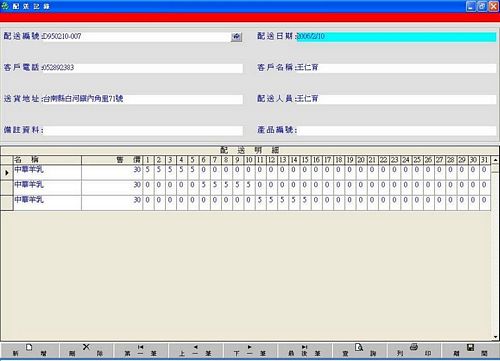
Task: Click 中華羊乳 name cell in the first grid row
Action: click(x=47, y=172)
